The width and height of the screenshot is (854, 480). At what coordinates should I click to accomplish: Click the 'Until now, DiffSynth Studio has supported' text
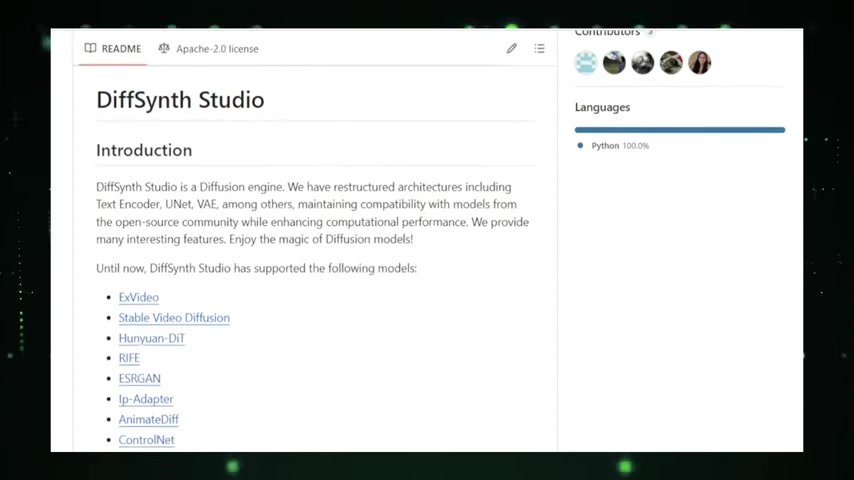[x=201, y=269]
